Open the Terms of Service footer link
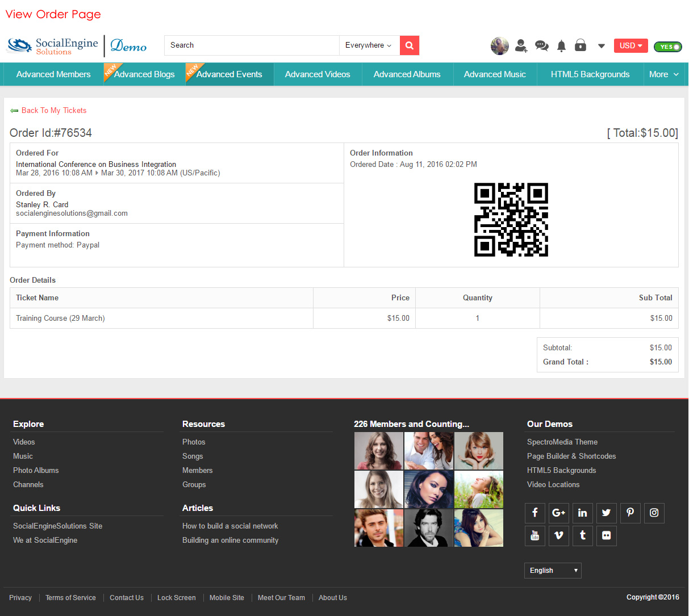 (x=70, y=598)
